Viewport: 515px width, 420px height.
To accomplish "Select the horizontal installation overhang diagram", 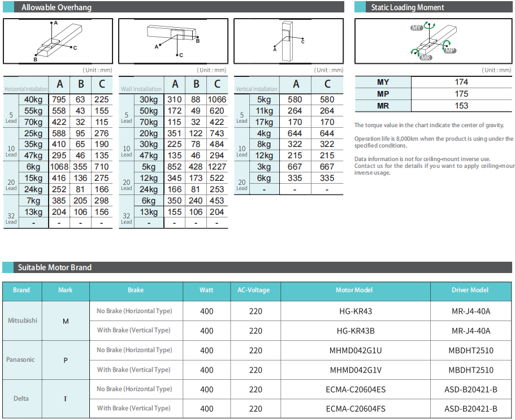I will tap(59, 41).
